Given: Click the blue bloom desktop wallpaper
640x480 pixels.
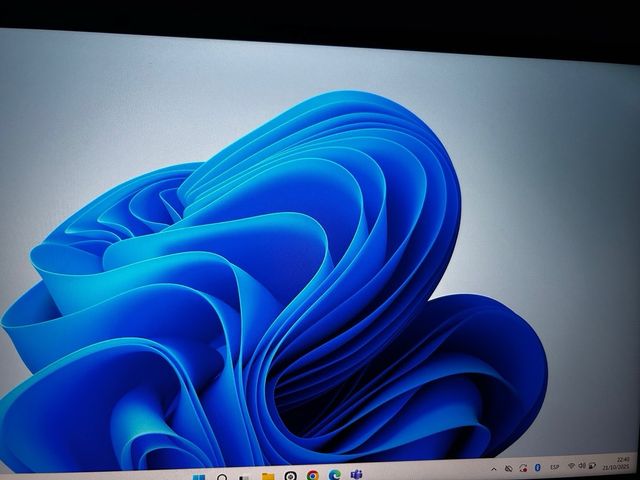Looking at the screenshot, I should click(300, 250).
